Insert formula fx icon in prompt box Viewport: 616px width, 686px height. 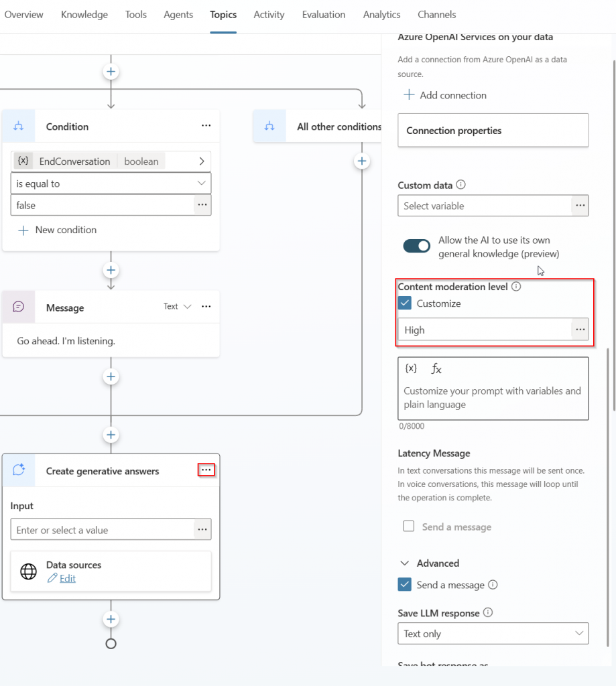(436, 368)
